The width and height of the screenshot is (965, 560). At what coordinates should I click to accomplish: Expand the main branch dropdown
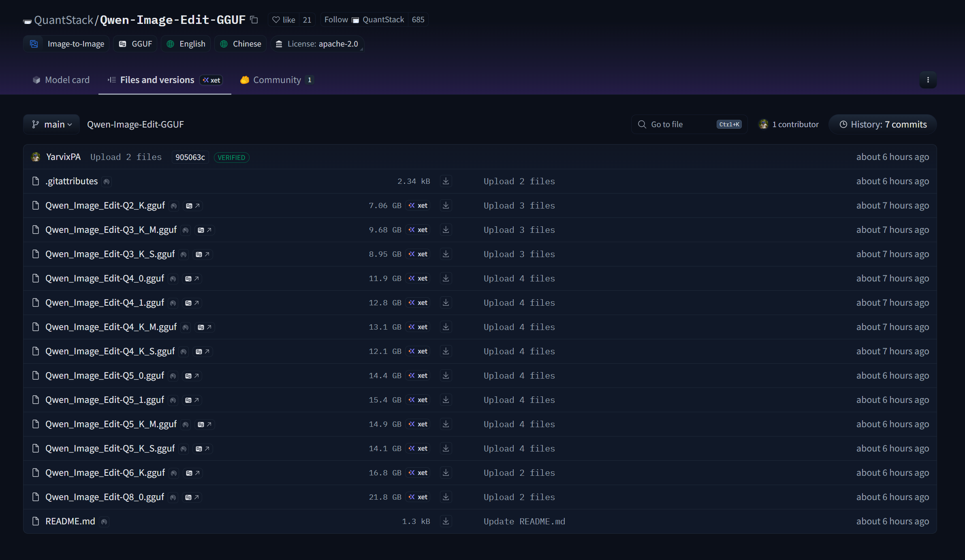51,124
